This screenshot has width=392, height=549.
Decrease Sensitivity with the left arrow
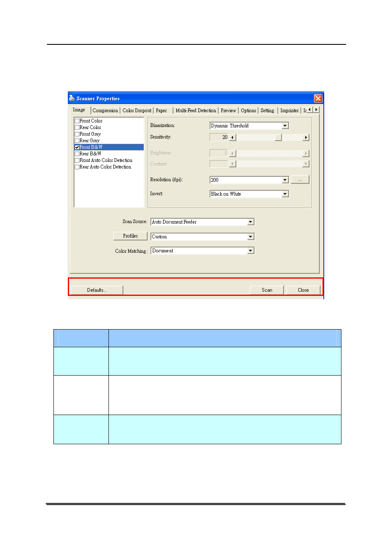pyautogui.click(x=233, y=138)
